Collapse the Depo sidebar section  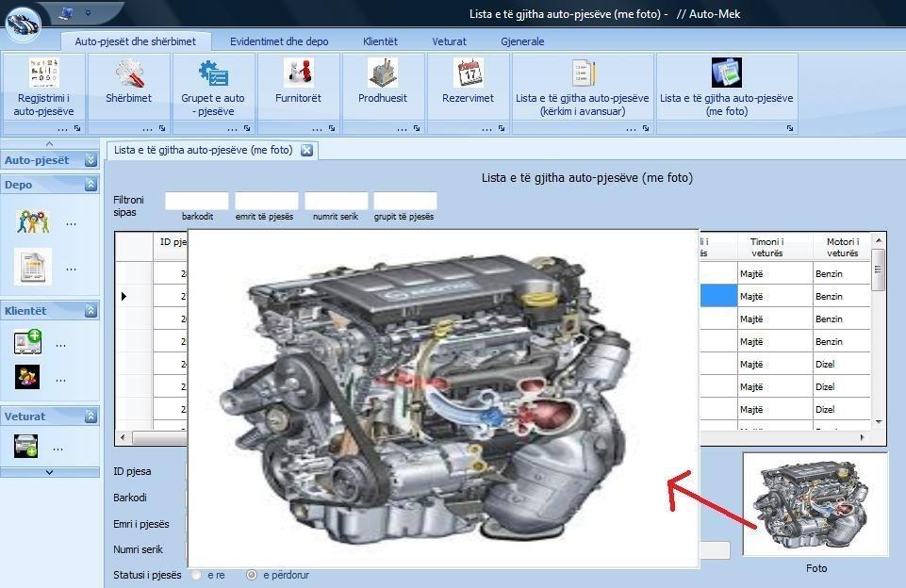[91, 185]
